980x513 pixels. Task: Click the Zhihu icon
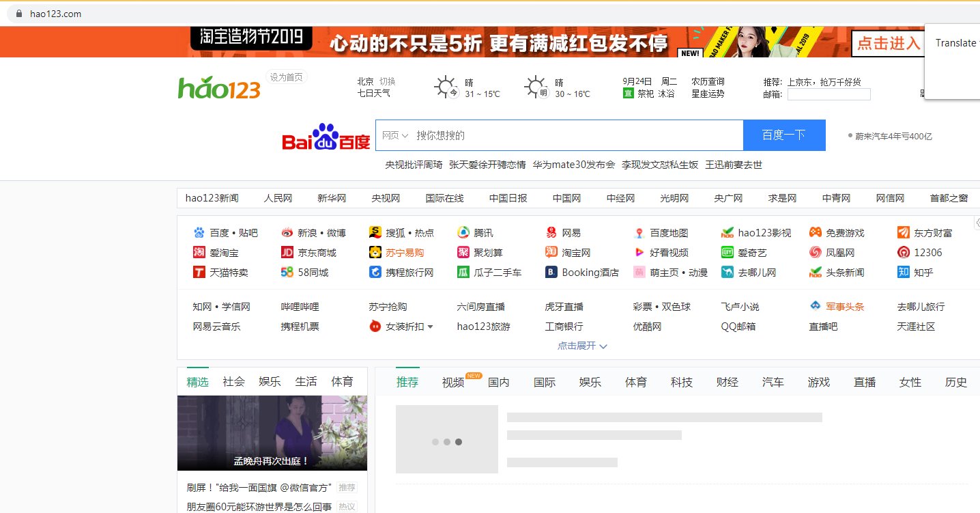click(x=903, y=273)
